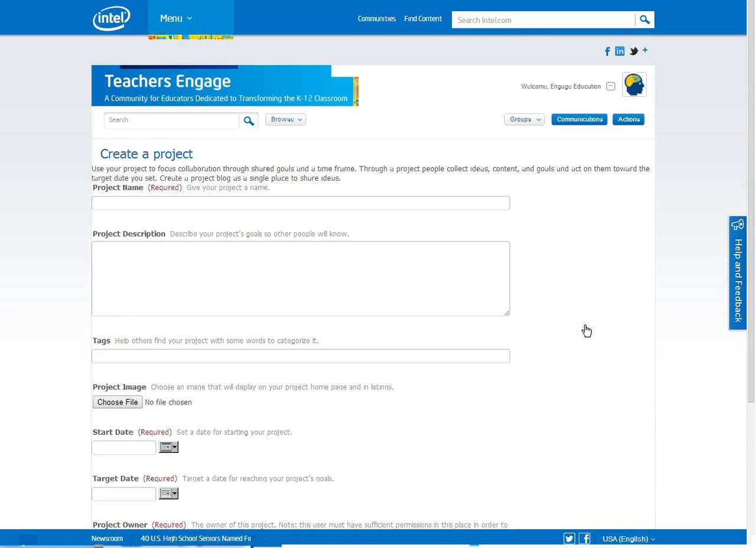Click the Intel.com search magnifier icon

pyautogui.click(x=644, y=20)
